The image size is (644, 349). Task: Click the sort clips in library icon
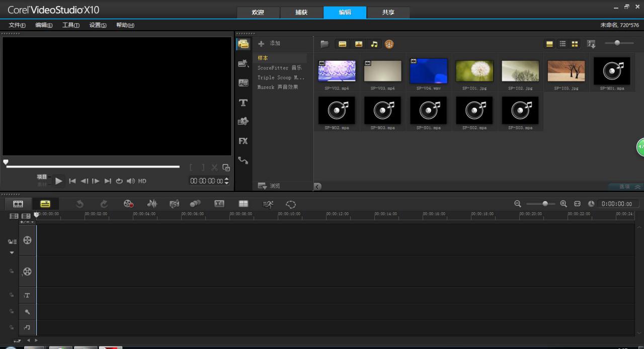tap(591, 44)
